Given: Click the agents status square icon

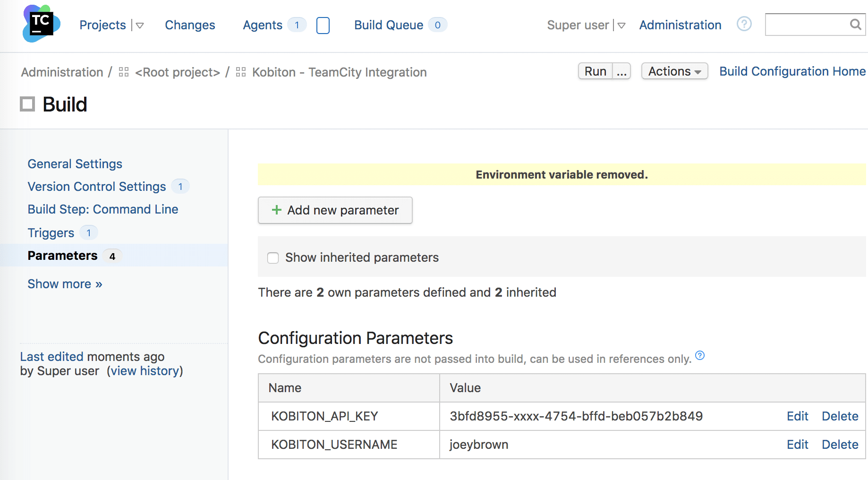Looking at the screenshot, I should (x=323, y=25).
